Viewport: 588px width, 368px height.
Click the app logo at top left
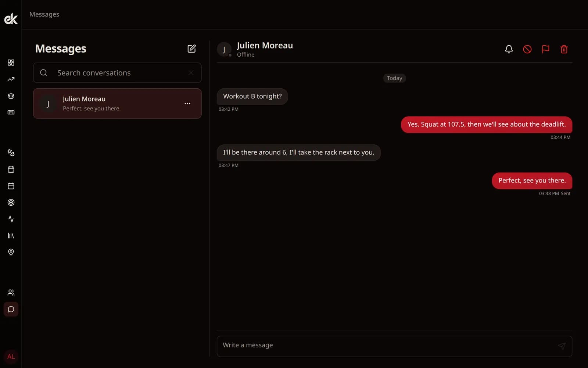coord(11,19)
